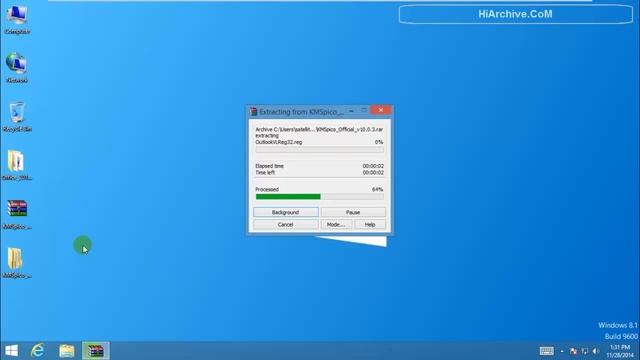640x360 pixels.
Task: Click the WinRAR taskbar button
Action: (96, 351)
